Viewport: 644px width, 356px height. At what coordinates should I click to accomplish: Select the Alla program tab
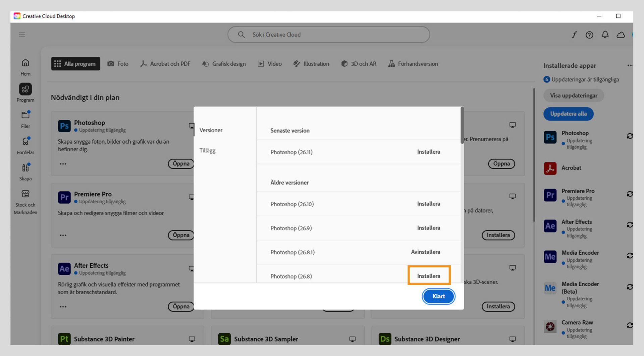(75, 64)
